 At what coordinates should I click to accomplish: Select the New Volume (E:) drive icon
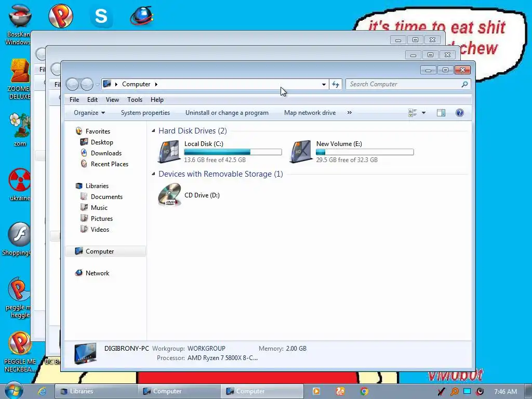tap(301, 151)
